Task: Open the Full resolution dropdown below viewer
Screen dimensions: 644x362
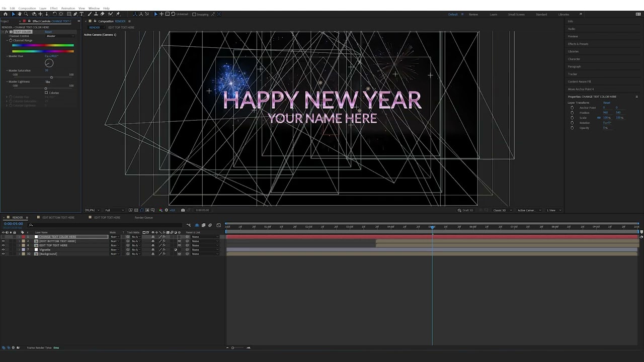Action: click(x=114, y=210)
